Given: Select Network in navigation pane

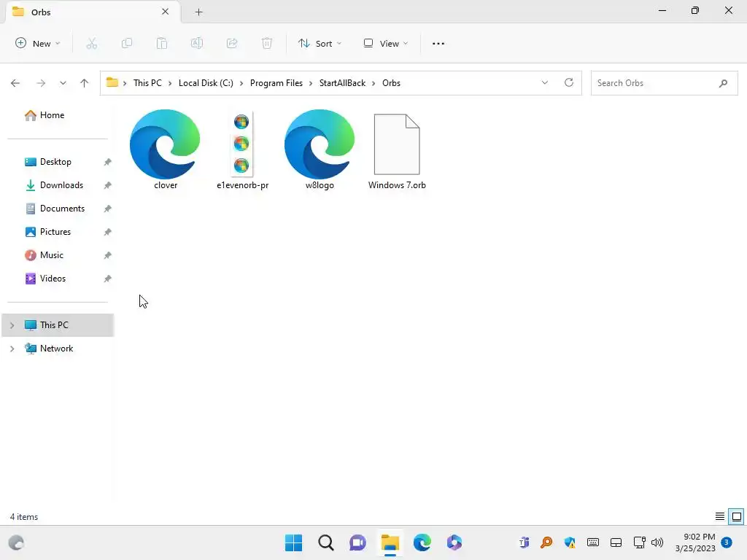Looking at the screenshot, I should click(x=56, y=349).
